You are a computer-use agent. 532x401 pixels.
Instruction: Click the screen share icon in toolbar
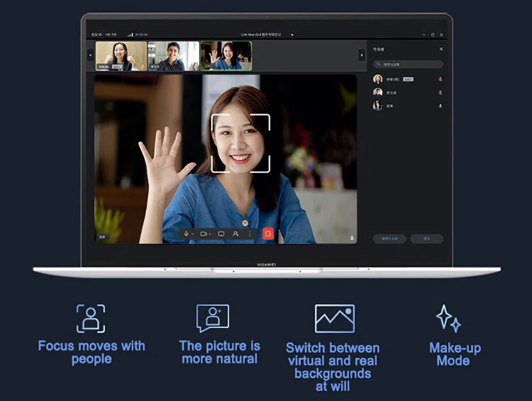click(x=221, y=234)
